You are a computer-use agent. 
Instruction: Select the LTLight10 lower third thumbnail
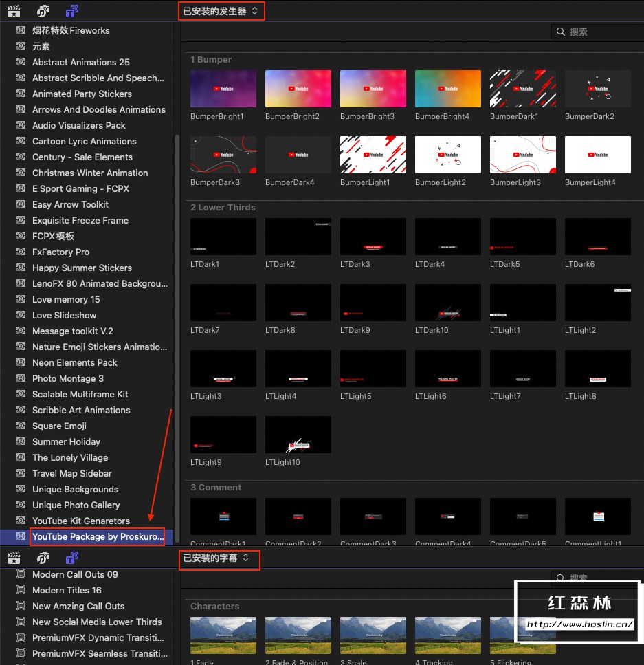[298, 435]
